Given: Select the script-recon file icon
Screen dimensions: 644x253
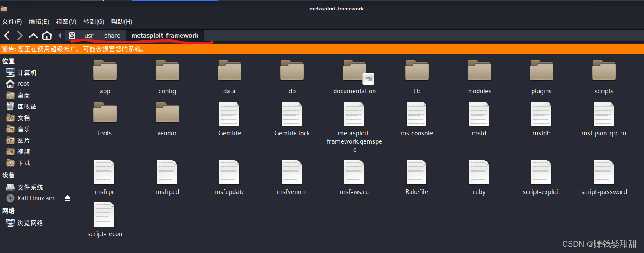Looking at the screenshot, I should click(104, 214).
